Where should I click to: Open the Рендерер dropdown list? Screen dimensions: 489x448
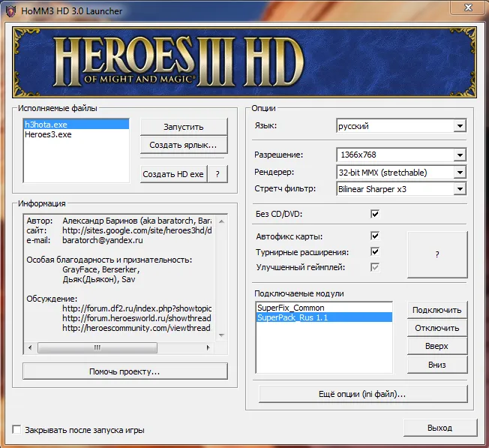(460, 172)
